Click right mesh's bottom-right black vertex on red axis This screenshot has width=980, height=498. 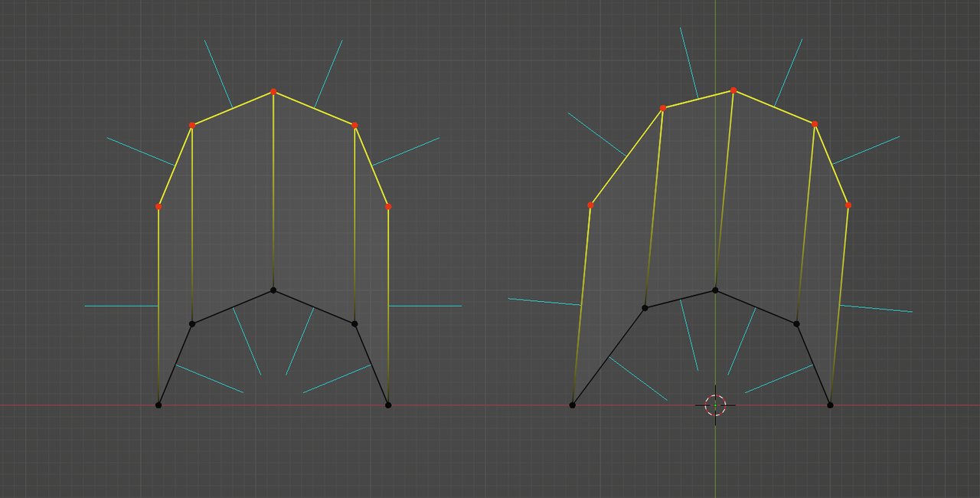click(830, 405)
